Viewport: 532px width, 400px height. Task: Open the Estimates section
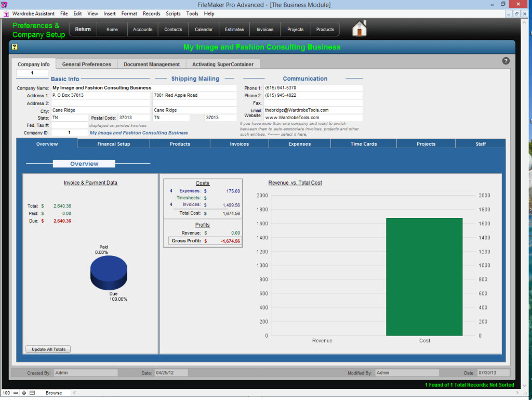234,29
